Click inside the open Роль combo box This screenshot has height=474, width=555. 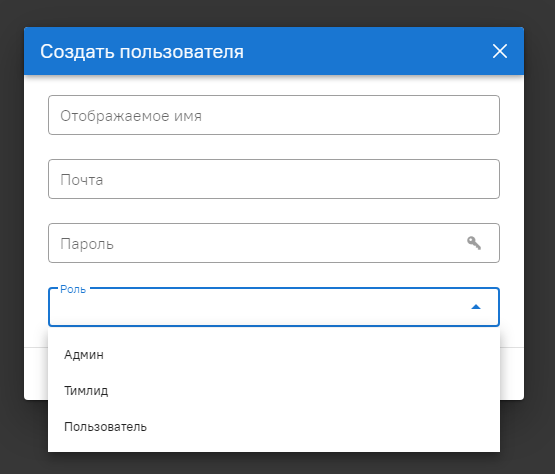[x=274, y=307]
